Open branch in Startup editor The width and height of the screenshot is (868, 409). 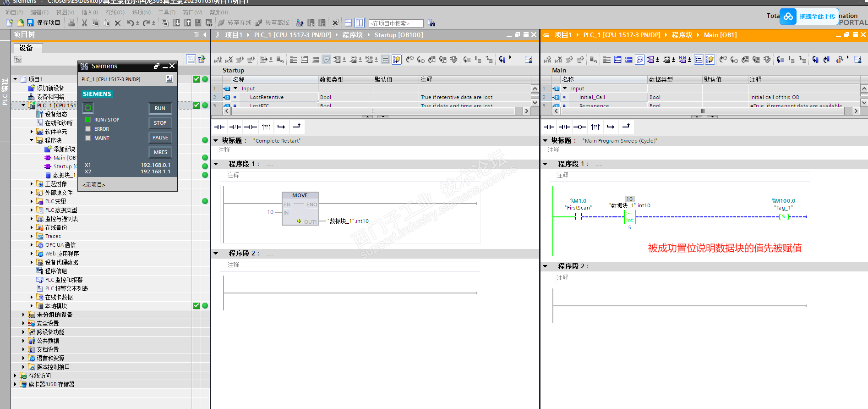point(281,127)
